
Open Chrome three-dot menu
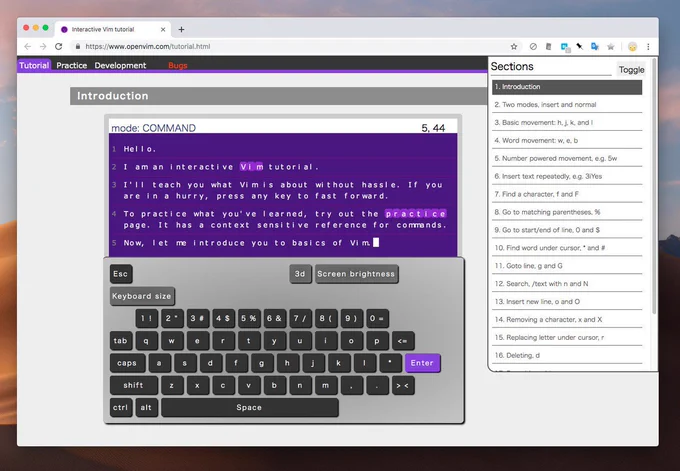648,46
